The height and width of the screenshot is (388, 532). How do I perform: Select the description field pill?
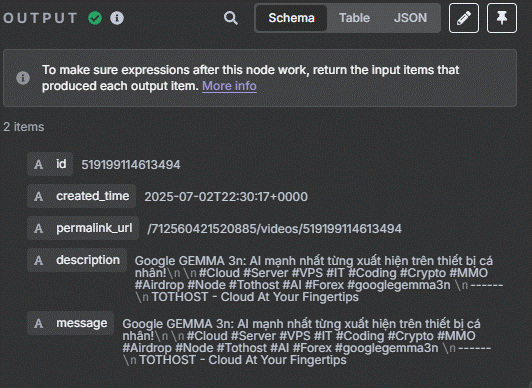[x=77, y=260]
